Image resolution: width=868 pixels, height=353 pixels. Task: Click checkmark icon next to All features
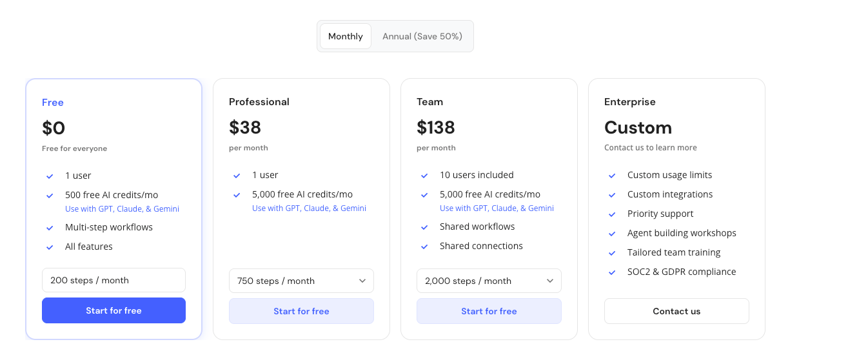[x=50, y=247]
